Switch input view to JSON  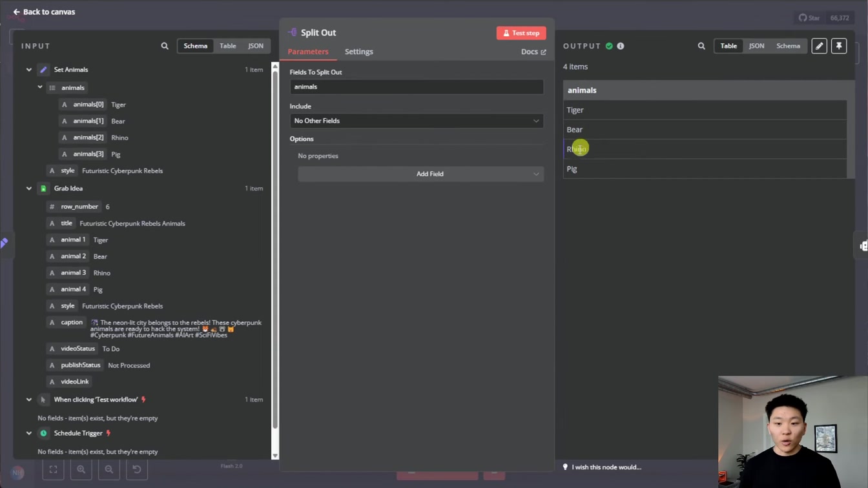click(256, 46)
